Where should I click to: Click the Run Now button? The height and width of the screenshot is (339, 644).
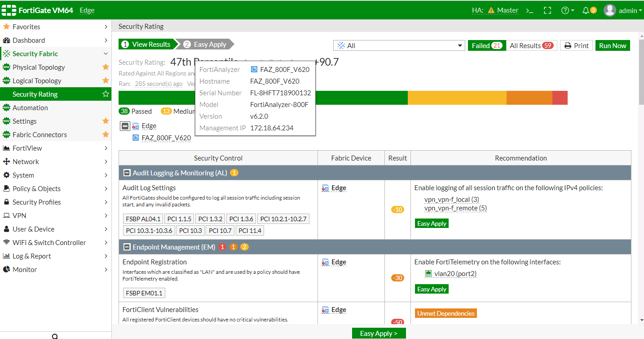[613, 45]
